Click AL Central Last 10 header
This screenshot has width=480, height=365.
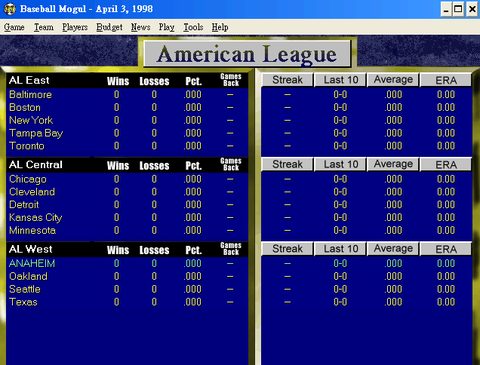341,164
